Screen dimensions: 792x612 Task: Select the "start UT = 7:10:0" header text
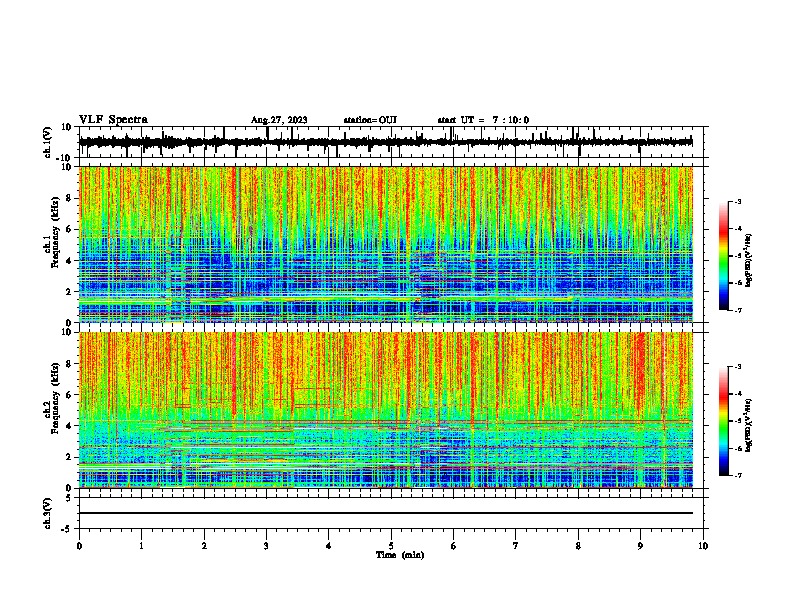(483, 120)
